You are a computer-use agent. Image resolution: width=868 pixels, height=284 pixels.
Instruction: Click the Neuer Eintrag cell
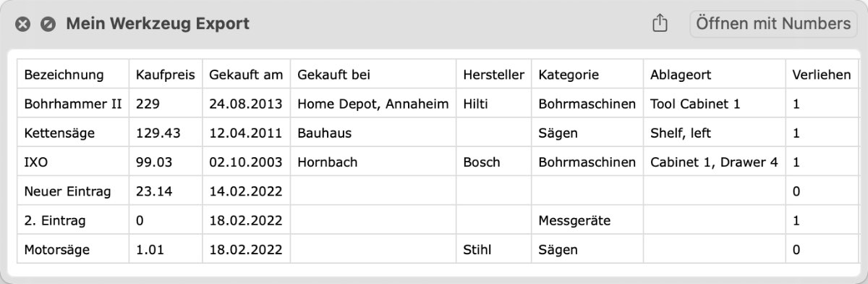[x=73, y=191]
